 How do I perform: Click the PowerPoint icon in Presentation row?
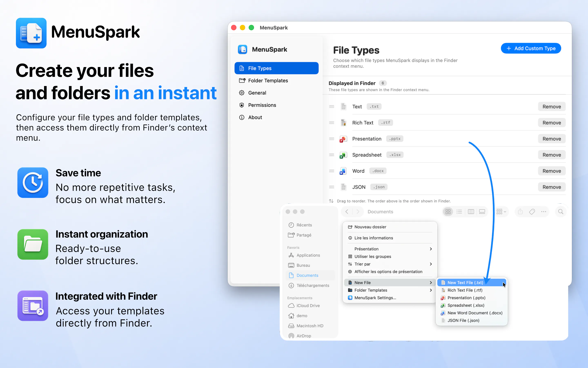pos(343,139)
